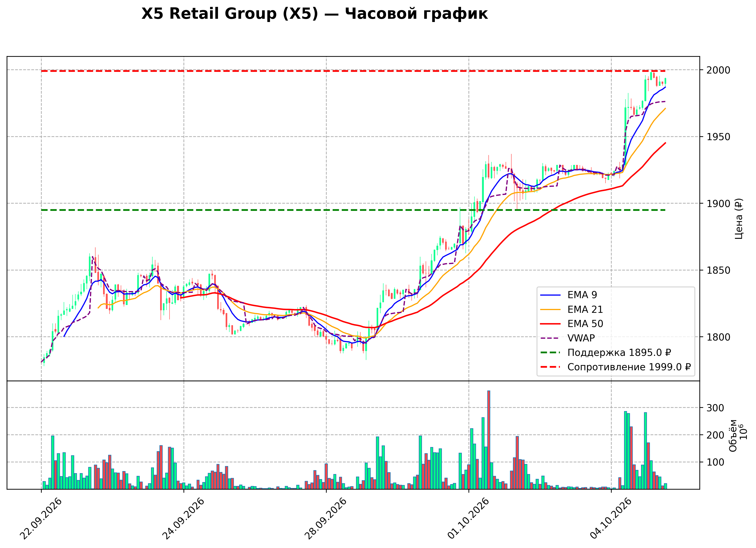Screen dimensions: 756x548
Task: Click the orange EMA 21 legend line sample
Action: (550, 309)
